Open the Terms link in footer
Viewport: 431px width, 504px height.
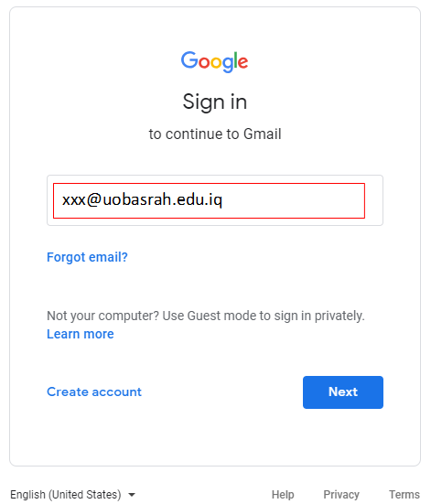(x=404, y=494)
